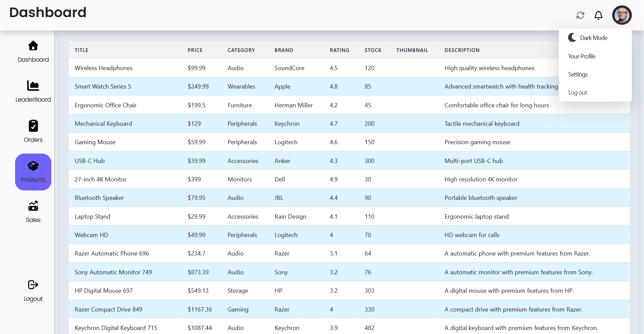Toggle Dark Mode in the profile menu
This screenshot has height=334, width=644.
pyautogui.click(x=594, y=38)
